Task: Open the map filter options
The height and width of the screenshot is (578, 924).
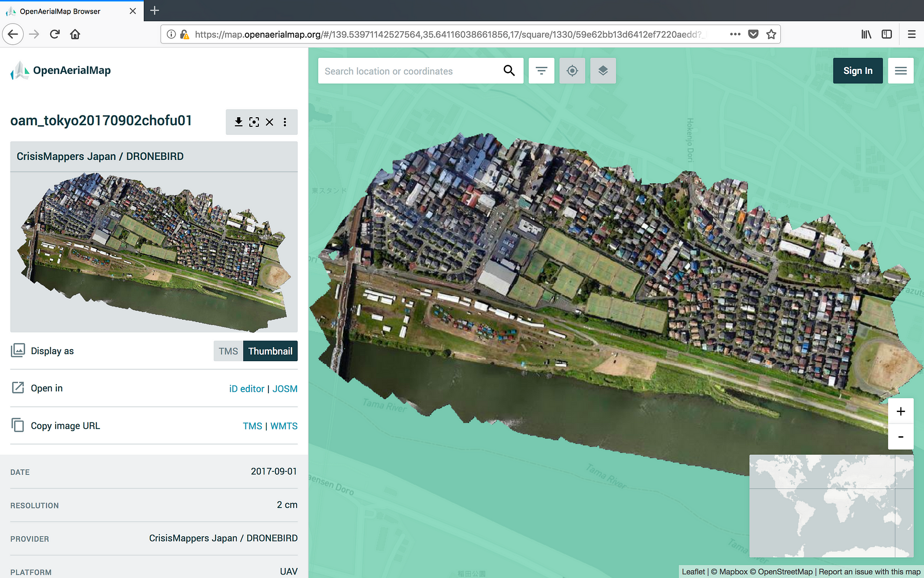Action: 541,71
